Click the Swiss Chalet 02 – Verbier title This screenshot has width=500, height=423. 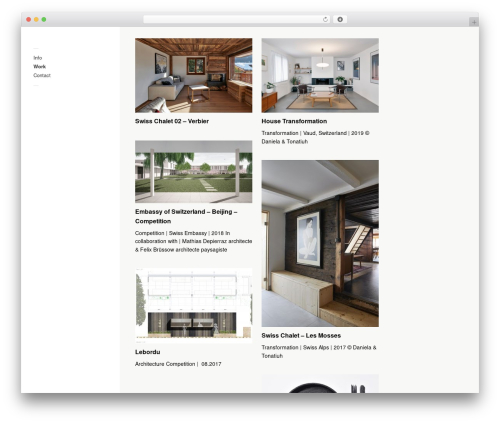coord(172,121)
